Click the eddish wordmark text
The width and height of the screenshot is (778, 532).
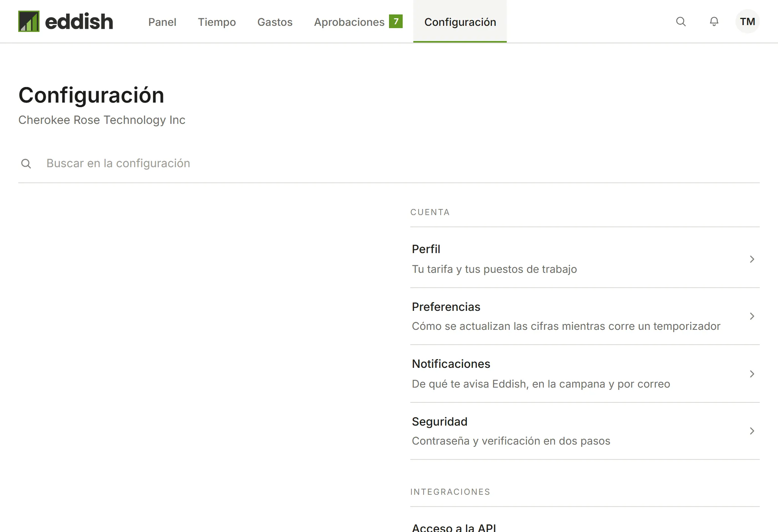[x=79, y=21]
